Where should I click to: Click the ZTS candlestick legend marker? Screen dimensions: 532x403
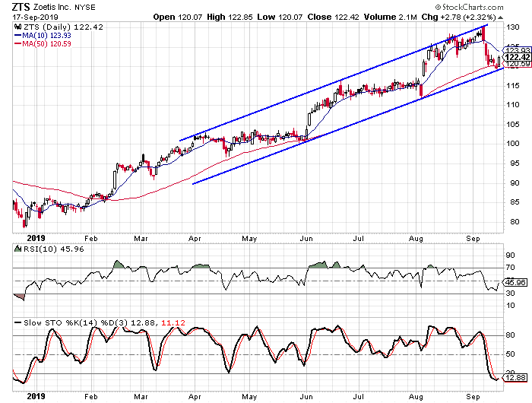point(19,27)
